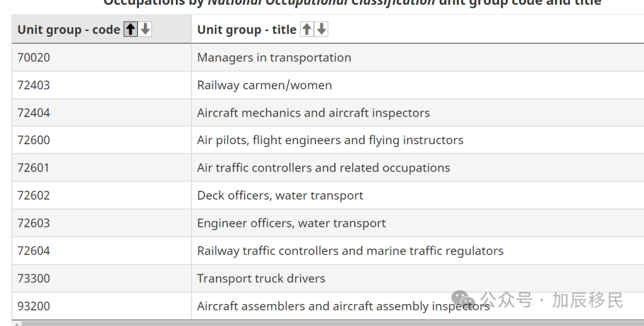Select the code cell 70020
Screen dimensions: 644x326
tap(34, 58)
